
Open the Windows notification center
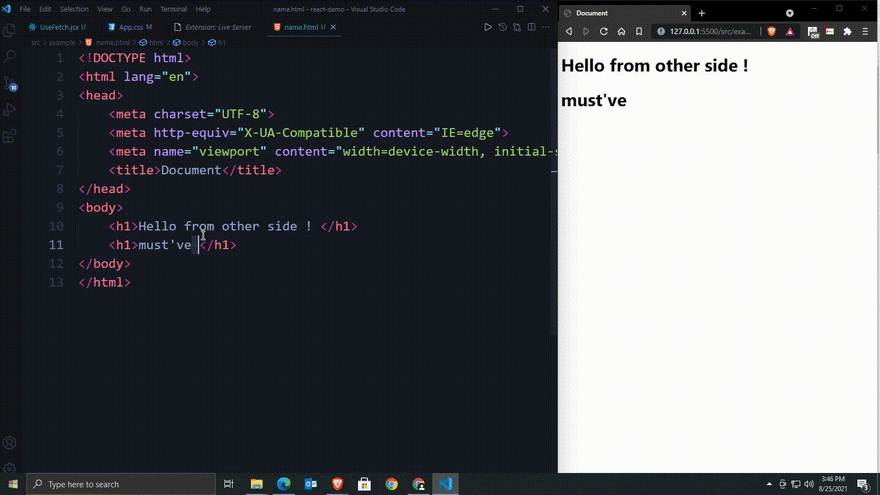[x=863, y=484]
